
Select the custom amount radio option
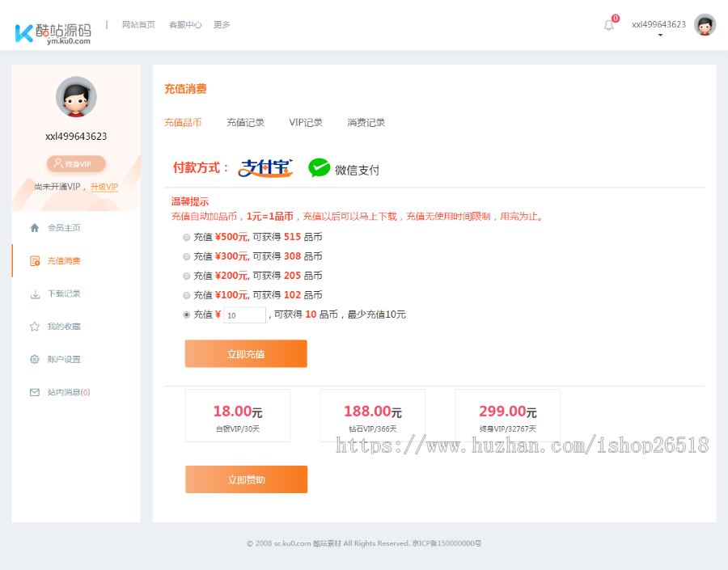(187, 315)
